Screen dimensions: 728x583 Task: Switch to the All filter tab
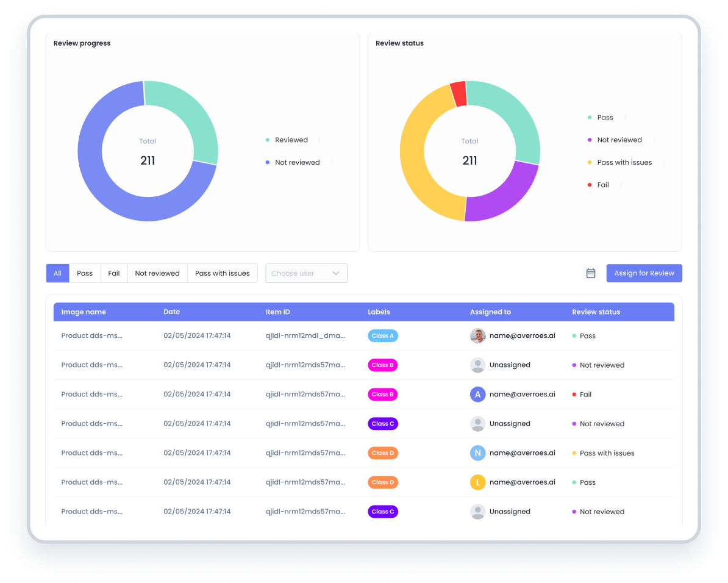tap(57, 273)
